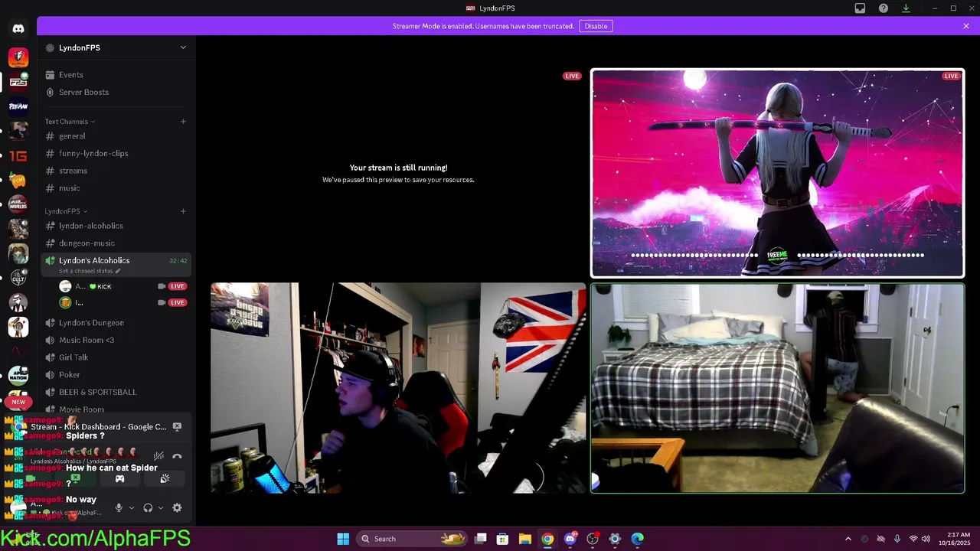Open Discord user settings gear
The height and width of the screenshot is (551, 980).
177,507
